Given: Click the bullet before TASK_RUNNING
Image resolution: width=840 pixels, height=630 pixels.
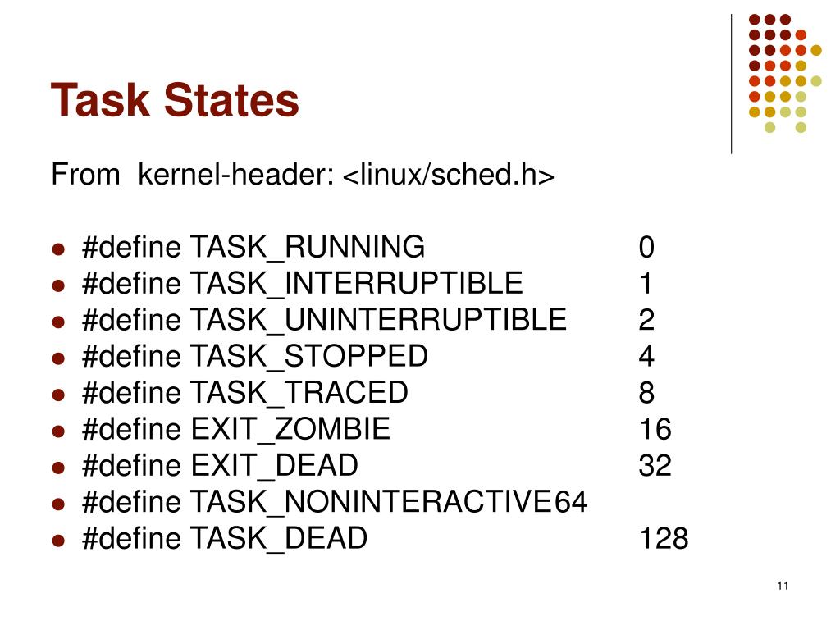Looking at the screenshot, I should (x=58, y=249).
